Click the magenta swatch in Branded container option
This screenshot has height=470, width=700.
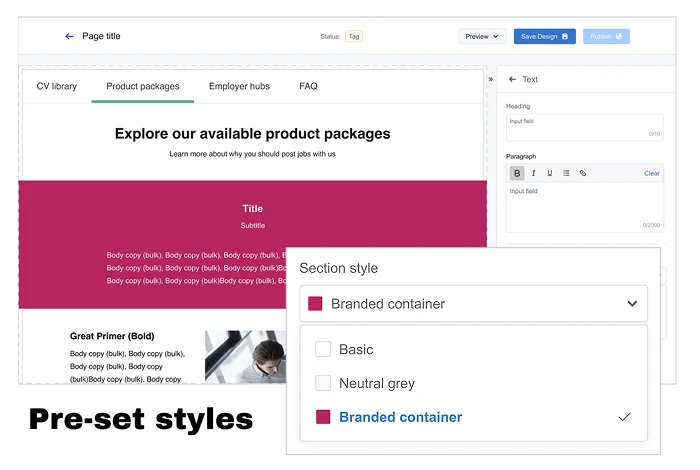coord(323,417)
